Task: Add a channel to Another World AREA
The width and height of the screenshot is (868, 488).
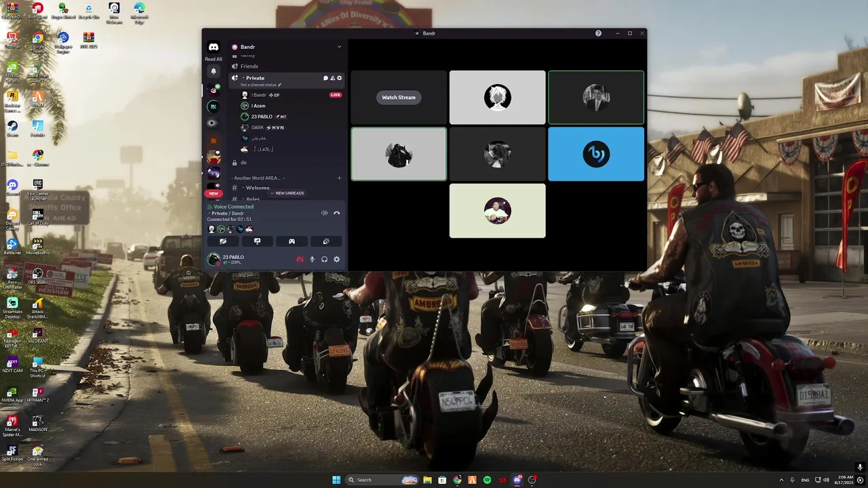Action: pyautogui.click(x=340, y=178)
